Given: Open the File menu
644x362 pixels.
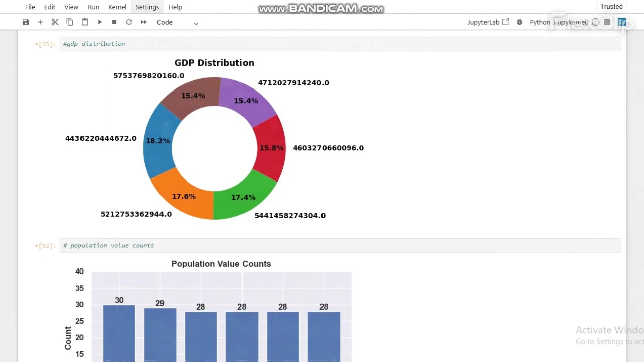Looking at the screenshot, I should pyautogui.click(x=30, y=7).
